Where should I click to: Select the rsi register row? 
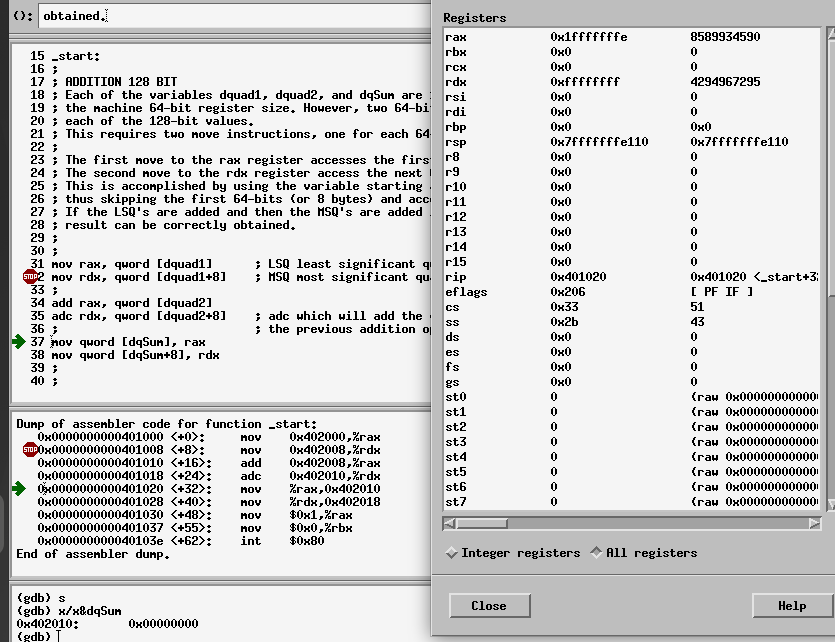632,96
